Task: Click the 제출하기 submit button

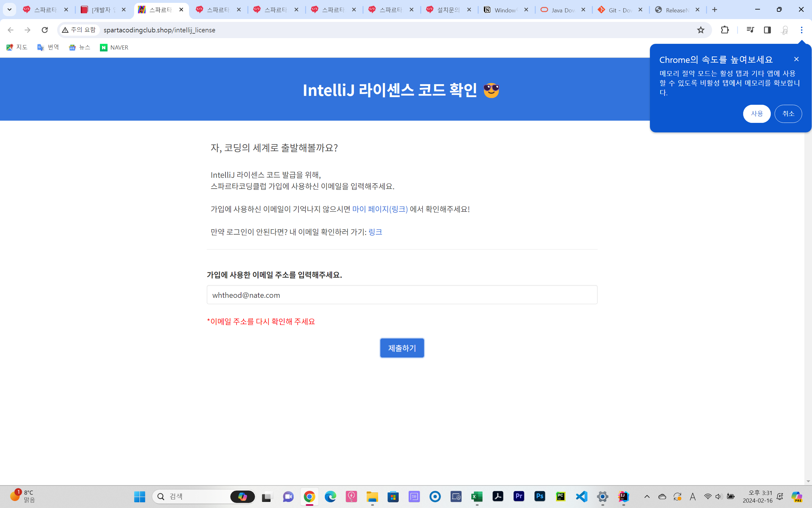Action: point(402,348)
